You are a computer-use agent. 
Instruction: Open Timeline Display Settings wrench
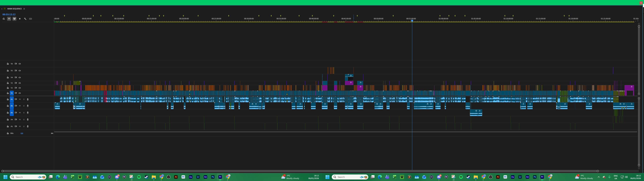click(x=25, y=19)
